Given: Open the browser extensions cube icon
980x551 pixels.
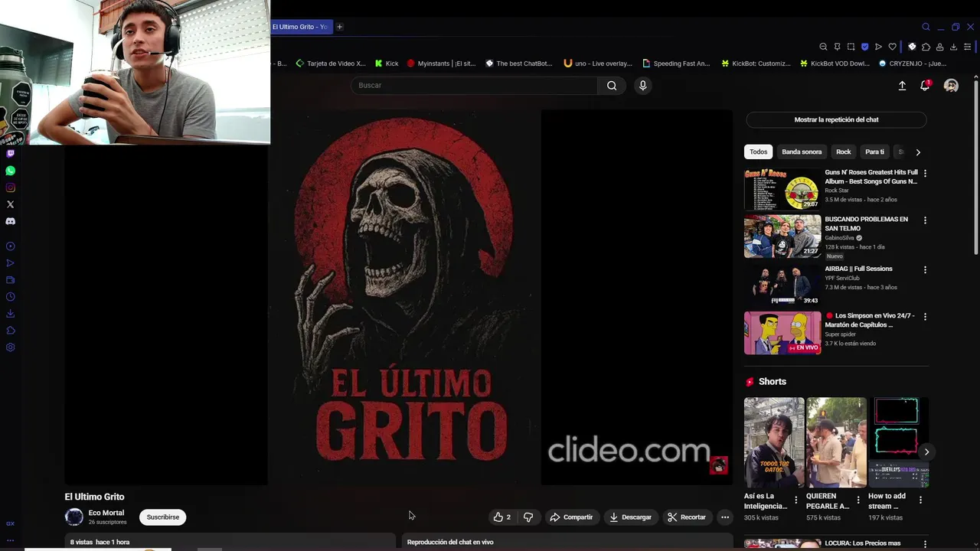Looking at the screenshot, I should click(926, 47).
